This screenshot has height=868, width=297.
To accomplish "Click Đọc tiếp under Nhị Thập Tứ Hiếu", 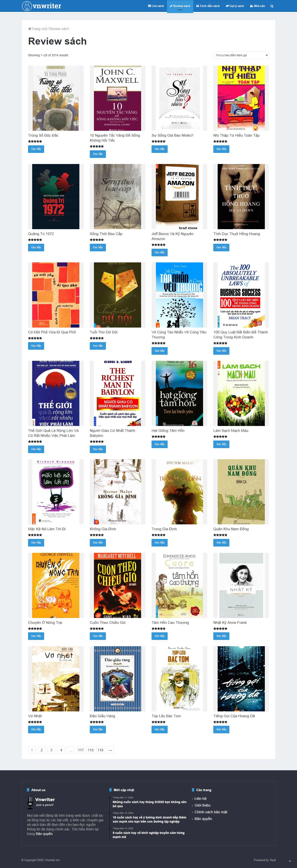I will [x=221, y=149].
